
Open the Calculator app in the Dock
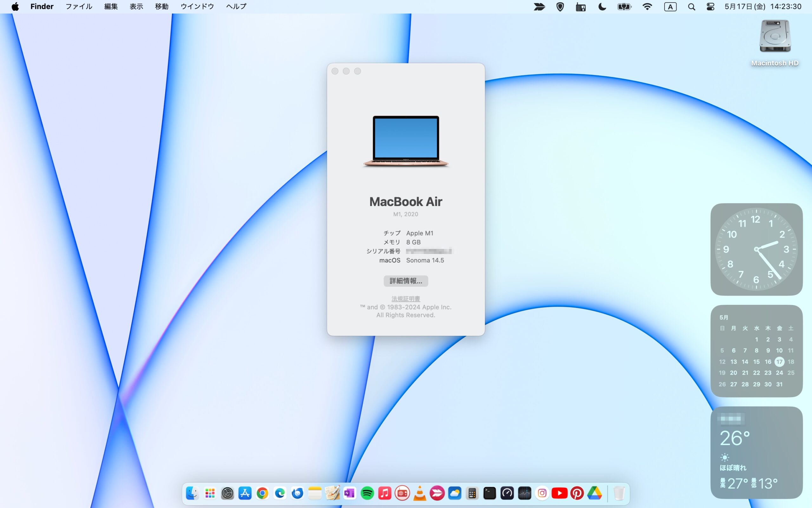tap(472, 493)
